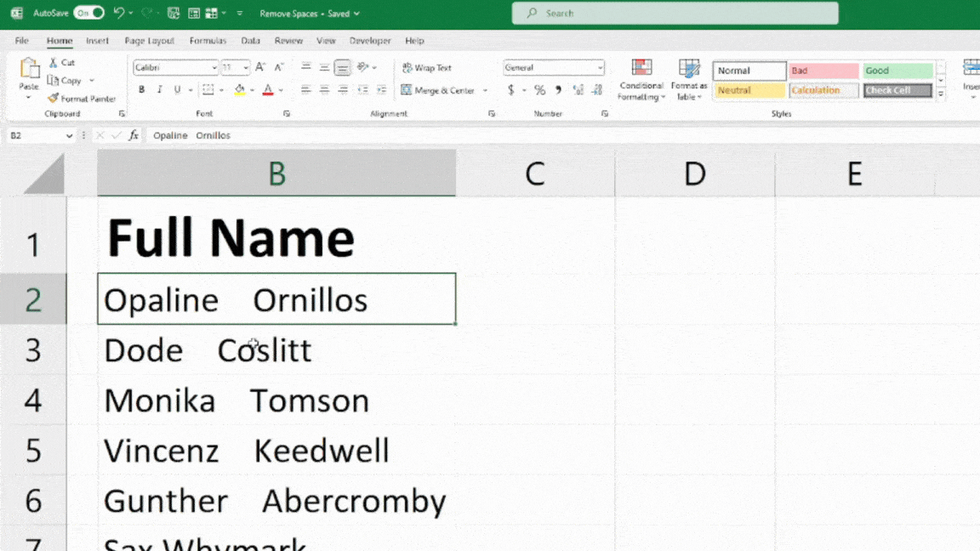Toggle bold formatting for cell B2
Image resolution: width=980 pixels, height=551 pixels.
tap(141, 89)
